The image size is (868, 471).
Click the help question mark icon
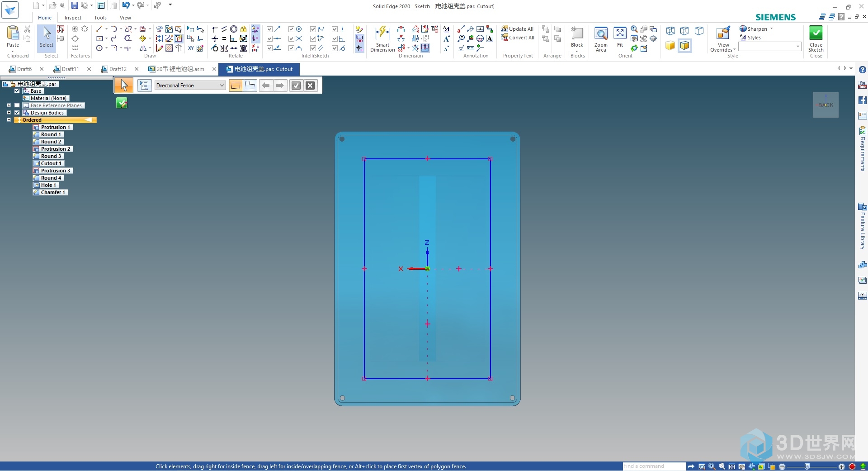(863, 70)
